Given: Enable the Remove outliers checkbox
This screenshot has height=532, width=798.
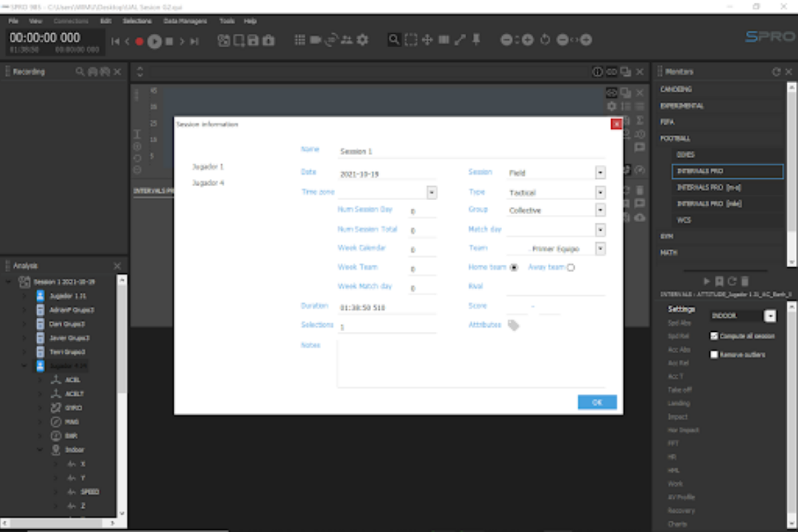Looking at the screenshot, I should click(x=715, y=354).
